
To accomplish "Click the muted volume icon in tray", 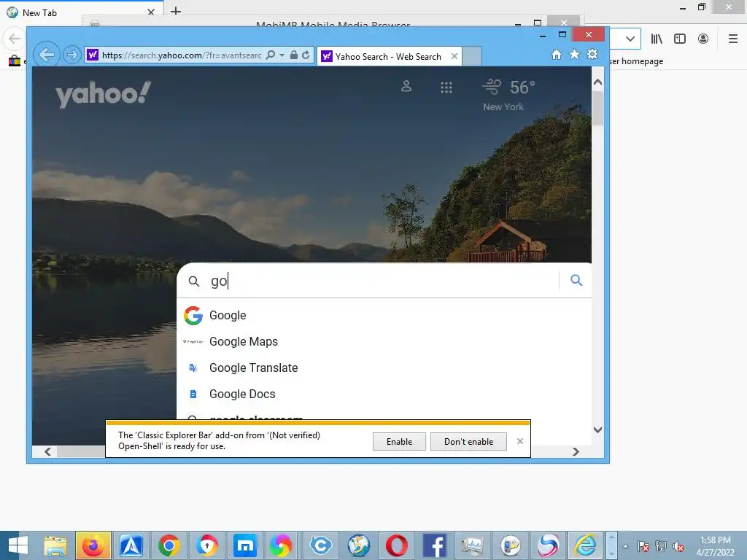I will click(x=678, y=546).
